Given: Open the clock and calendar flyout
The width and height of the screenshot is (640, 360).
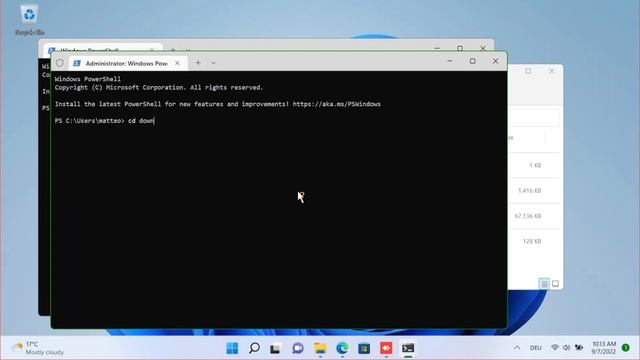Looking at the screenshot, I should coord(604,347).
